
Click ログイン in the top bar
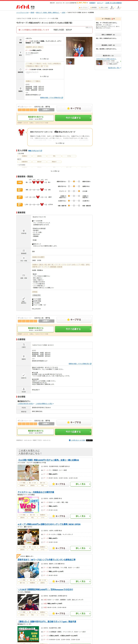pos(100,3)
